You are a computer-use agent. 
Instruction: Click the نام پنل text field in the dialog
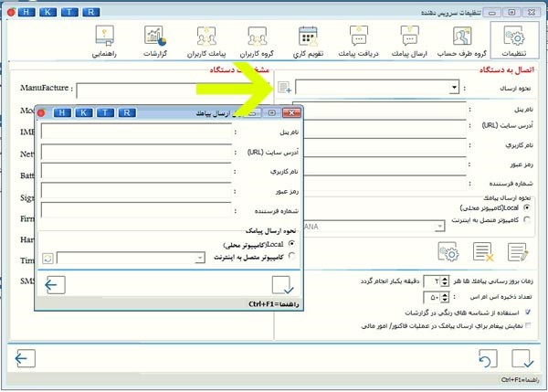click(137, 132)
